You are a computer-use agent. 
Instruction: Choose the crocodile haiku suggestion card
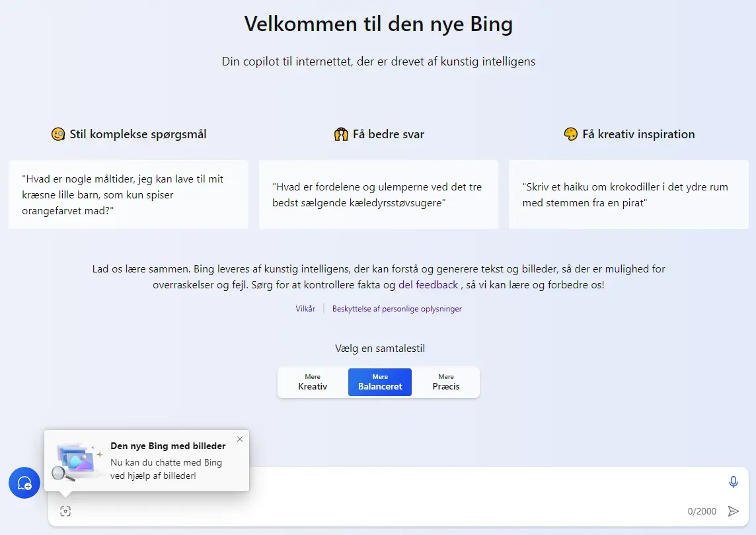628,194
